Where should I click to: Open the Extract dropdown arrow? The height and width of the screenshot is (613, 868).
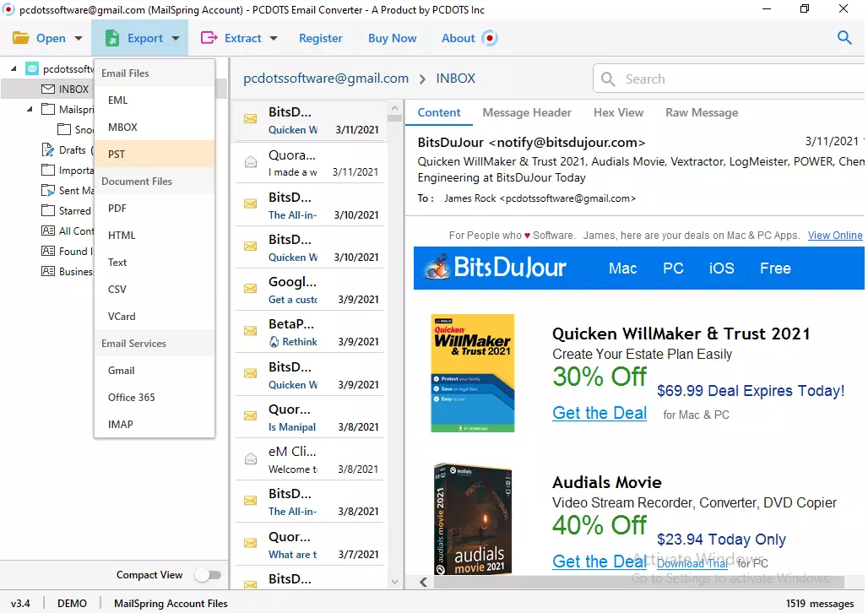tap(274, 38)
